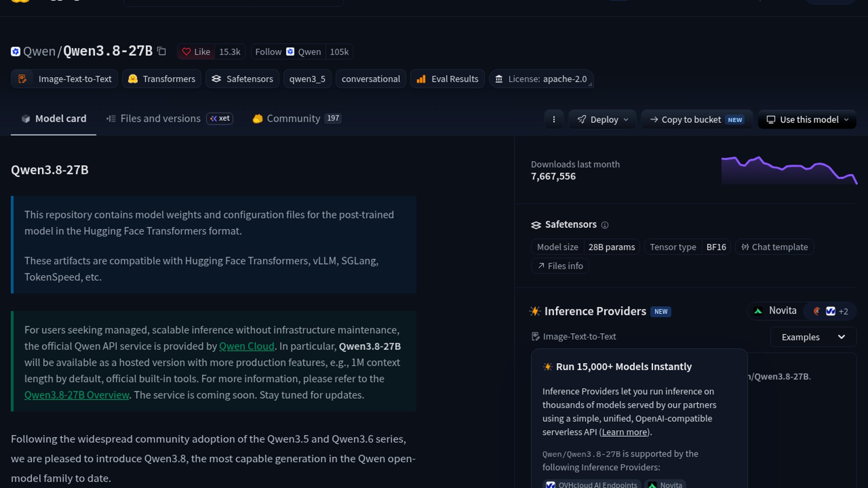Expand the Deploy dropdown
The width and height of the screenshot is (868, 488).
point(602,120)
